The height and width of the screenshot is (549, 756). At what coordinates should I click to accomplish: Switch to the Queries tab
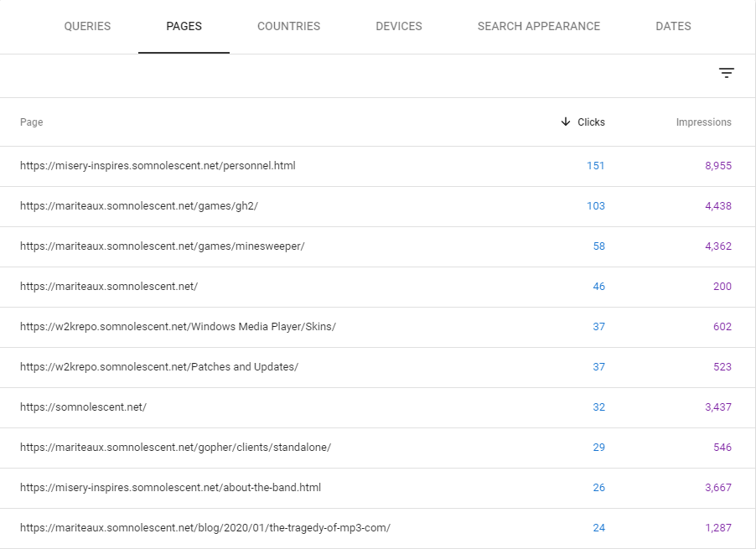click(87, 27)
